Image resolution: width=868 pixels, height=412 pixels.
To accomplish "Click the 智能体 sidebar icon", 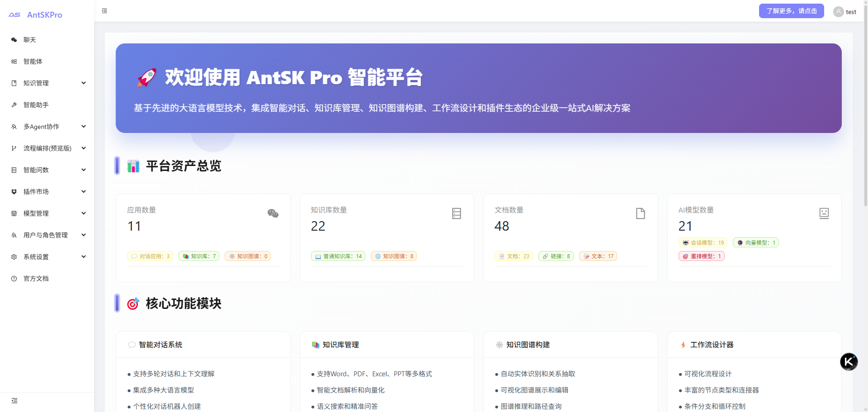I will [x=14, y=62].
